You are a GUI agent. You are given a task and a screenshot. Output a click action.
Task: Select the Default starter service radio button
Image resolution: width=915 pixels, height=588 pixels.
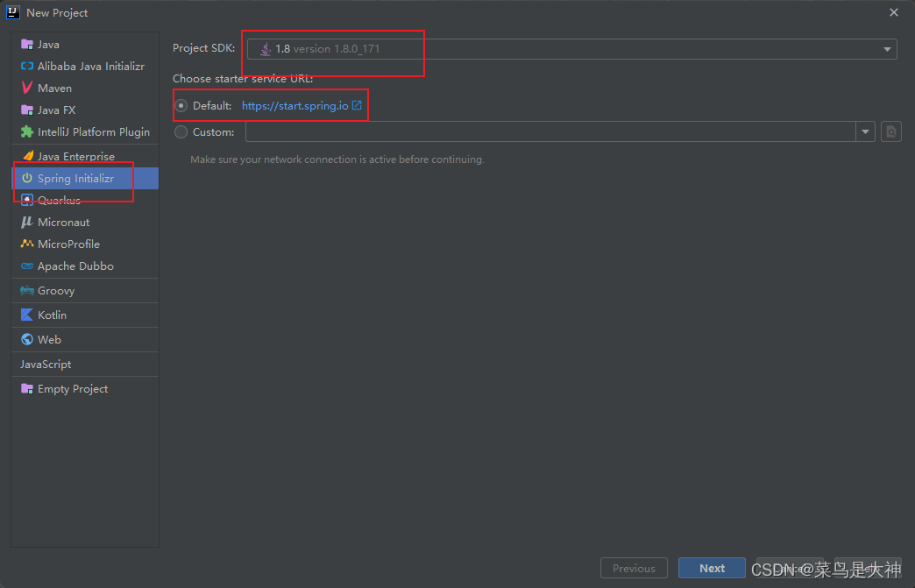click(x=181, y=105)
